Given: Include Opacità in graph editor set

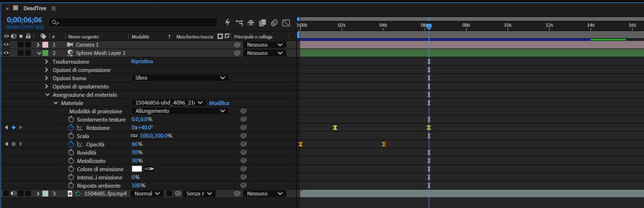Looking at the screenshot, I should click(79, 144).
